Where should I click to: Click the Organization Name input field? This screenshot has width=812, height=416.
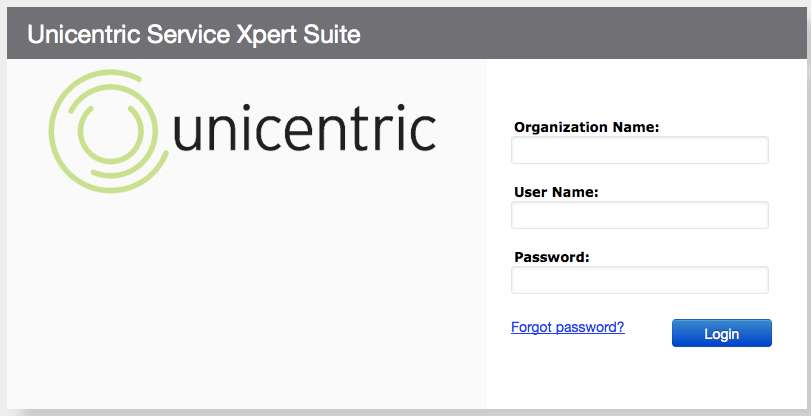click(640, 150)
